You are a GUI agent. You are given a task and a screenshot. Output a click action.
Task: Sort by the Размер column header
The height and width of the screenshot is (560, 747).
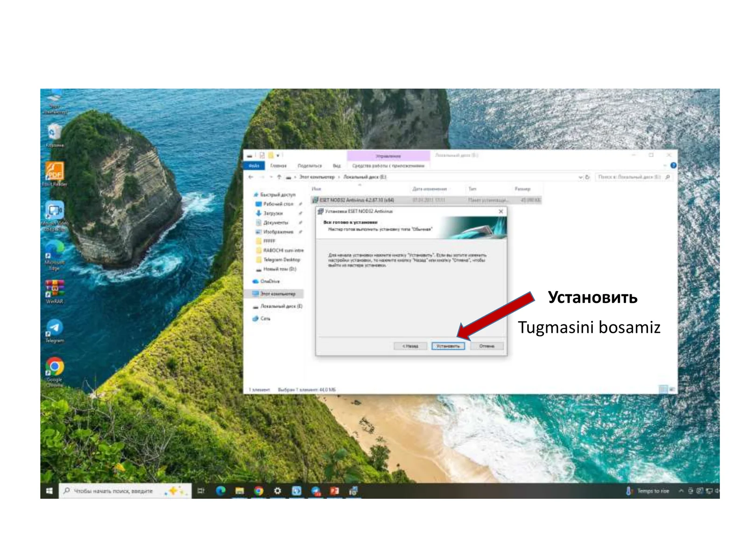click(x=522, y=189)
